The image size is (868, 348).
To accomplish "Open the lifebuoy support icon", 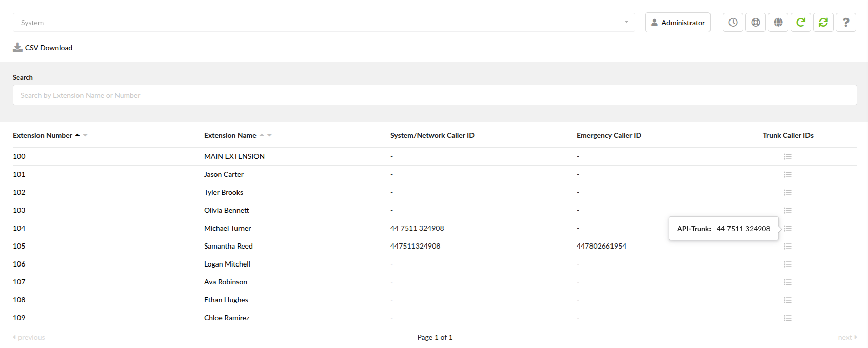I will (755, 23).
